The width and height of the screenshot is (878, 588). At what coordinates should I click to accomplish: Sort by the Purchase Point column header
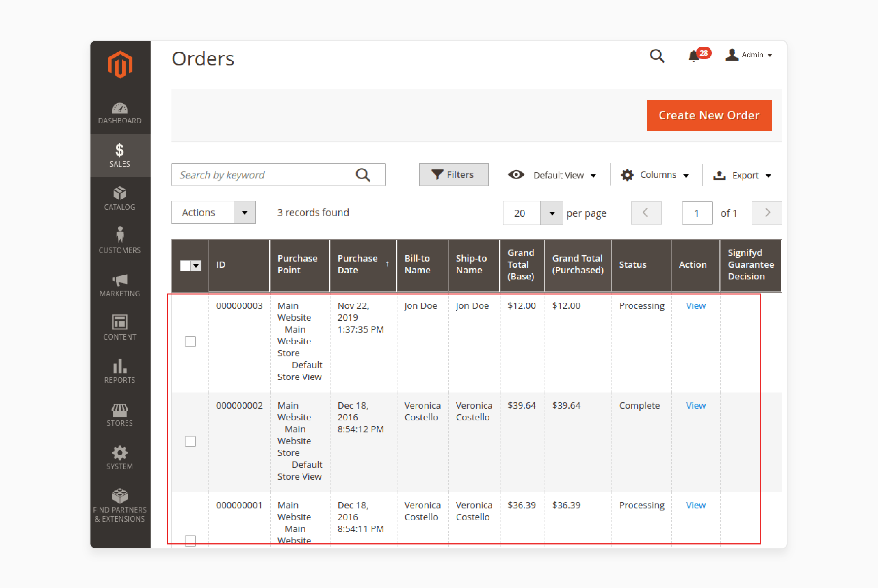pyautogui.click(x=300, y=265)
